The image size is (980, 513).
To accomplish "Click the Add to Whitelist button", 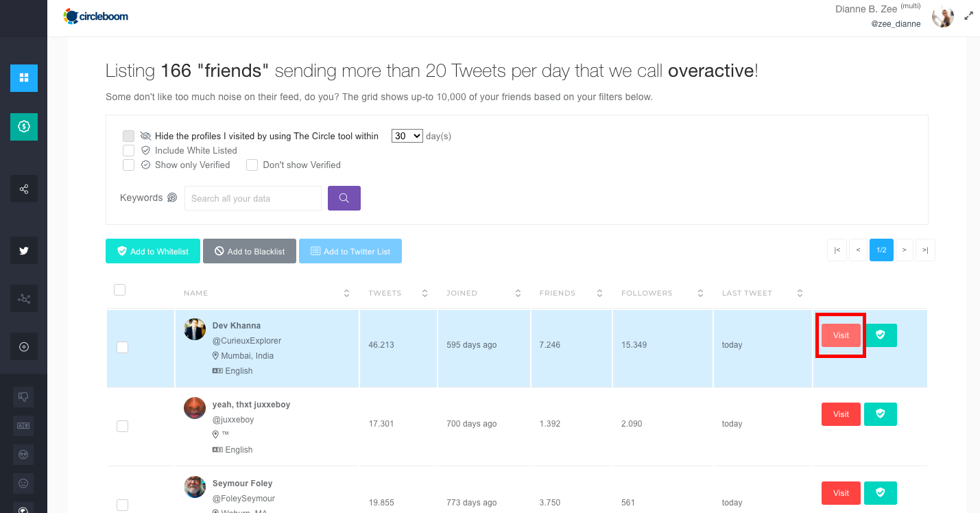I will point(153,251).
